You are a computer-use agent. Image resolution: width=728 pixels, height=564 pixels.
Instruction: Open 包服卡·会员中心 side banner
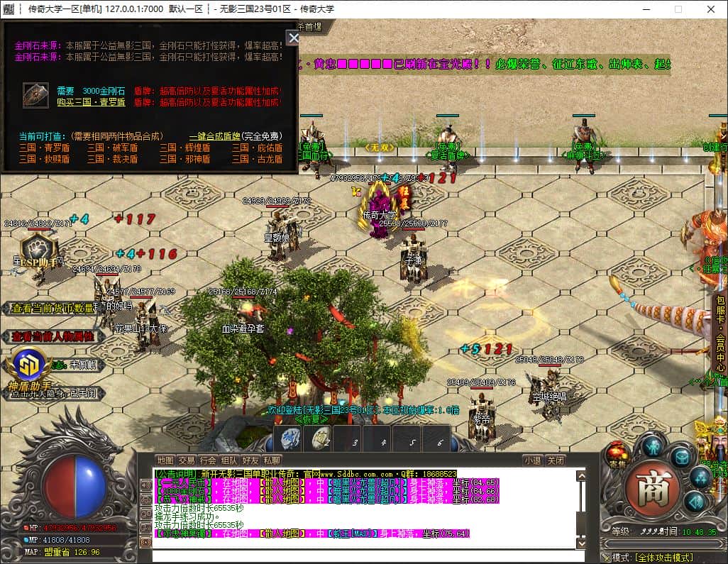tap(720, 333)
